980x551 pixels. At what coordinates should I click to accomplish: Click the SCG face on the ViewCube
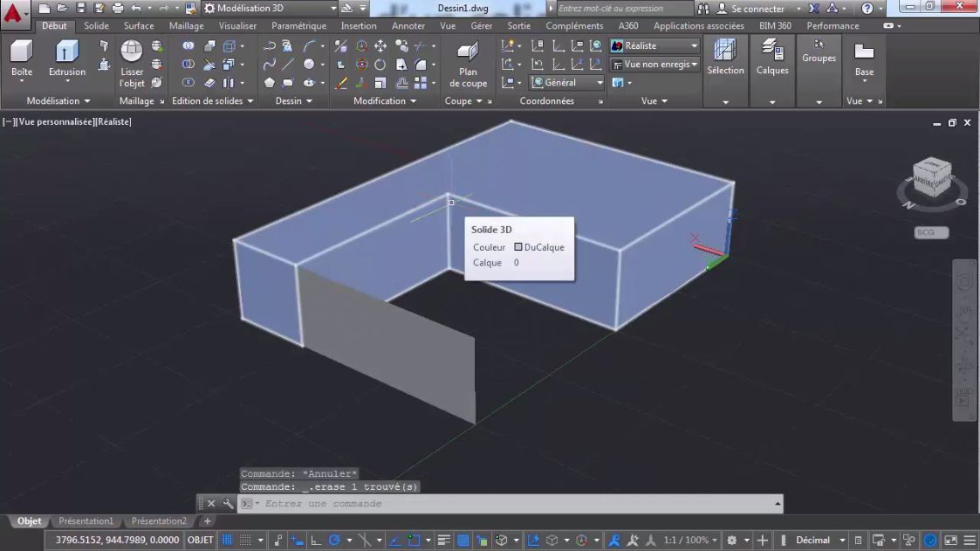tap(929, 232)
